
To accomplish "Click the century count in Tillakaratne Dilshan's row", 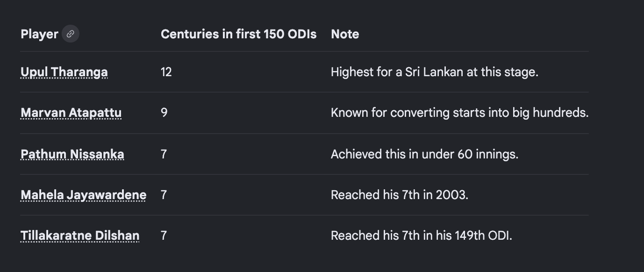I will click(164, 235).
